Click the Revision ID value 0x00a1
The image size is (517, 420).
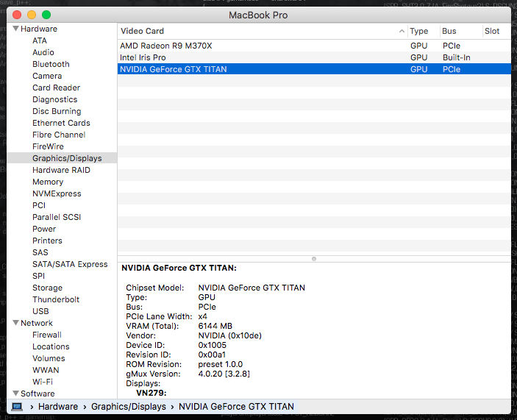[212, 355]
